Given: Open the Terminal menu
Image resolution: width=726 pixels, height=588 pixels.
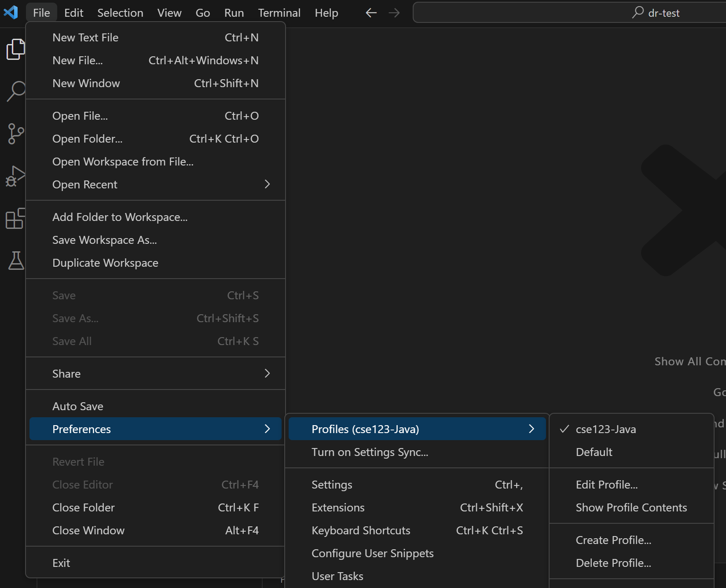Looking at the screenshot, I should 279,13.
